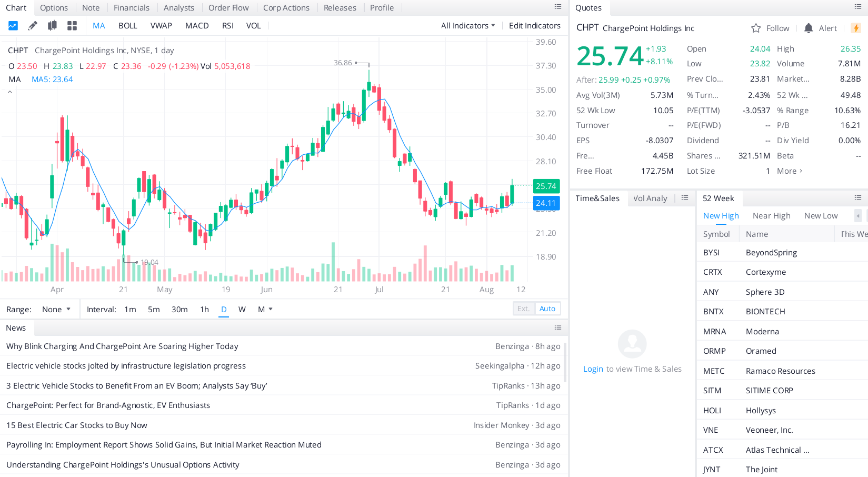The width and height of the screenshot is (868, 477).
Task: Collapse the MA legend chevron
Action: [x=9, y=92]
